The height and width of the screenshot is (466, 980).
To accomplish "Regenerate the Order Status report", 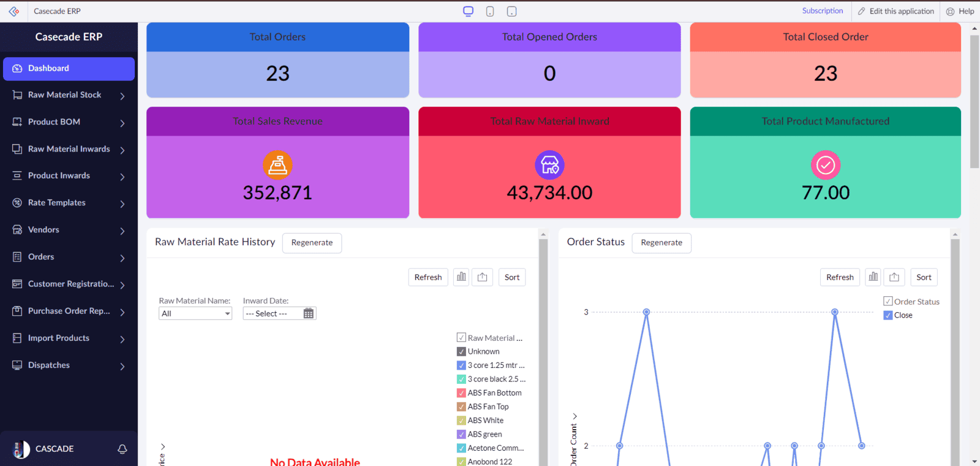I will point(661,243).
